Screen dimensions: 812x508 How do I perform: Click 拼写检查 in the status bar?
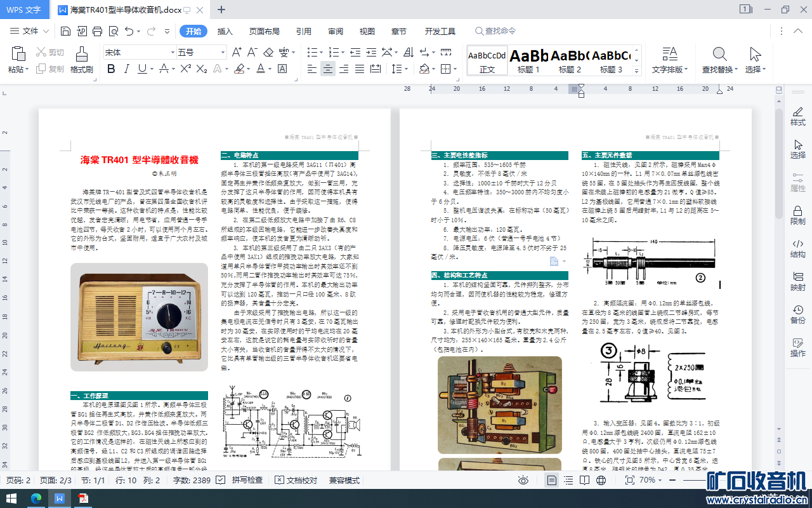click(x=240, y=480)
